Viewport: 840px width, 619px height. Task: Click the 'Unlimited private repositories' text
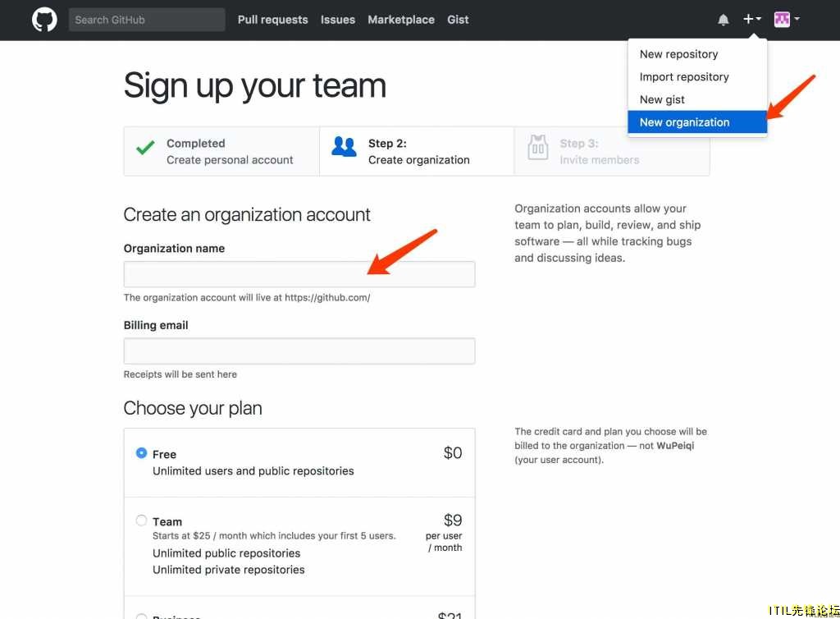[x=229, y=570]
